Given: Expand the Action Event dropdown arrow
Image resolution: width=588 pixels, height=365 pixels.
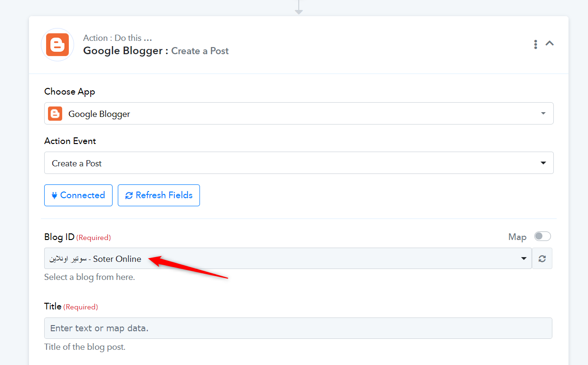Looking at the screenshot, I should pos(543,163).
